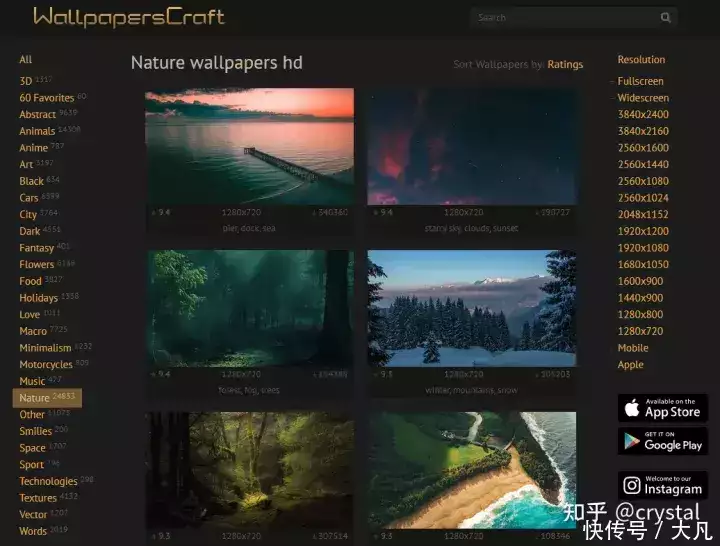Viewport: 720px width, 546px height.
Task: Open the Abstract category
Action: point(37,114)
